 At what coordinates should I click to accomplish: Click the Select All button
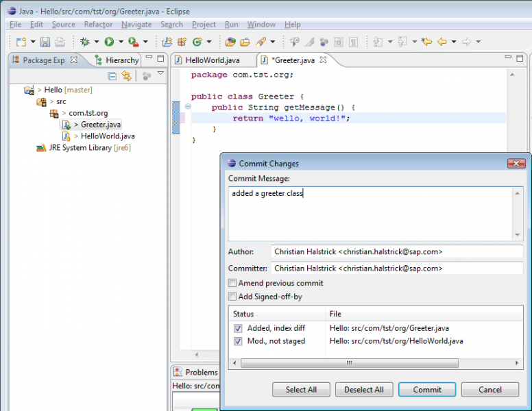point(301,390)
